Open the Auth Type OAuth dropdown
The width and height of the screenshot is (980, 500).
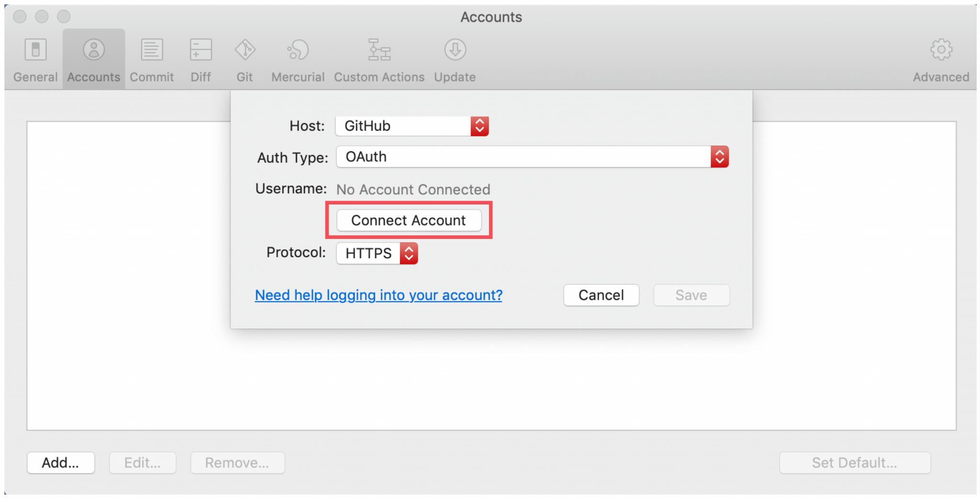click(x=532, y=157)
